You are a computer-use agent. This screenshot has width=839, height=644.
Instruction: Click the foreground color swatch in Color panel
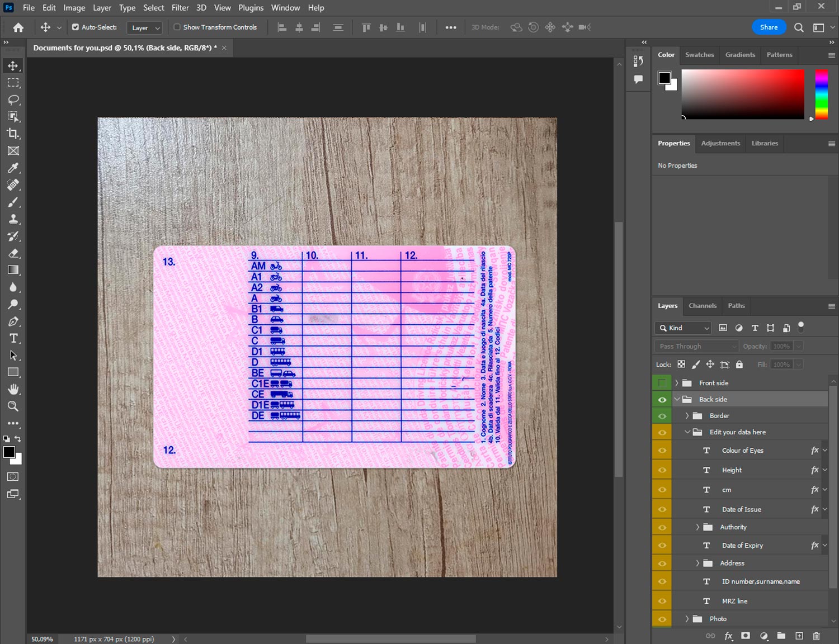[664, 78]
